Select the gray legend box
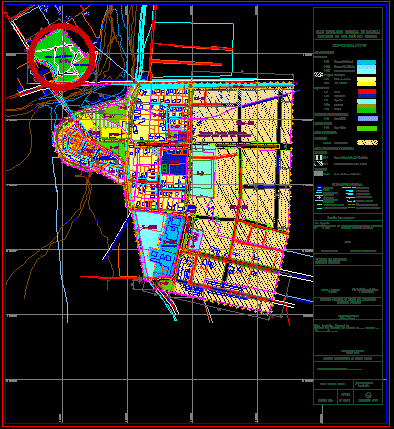 (x=319, y=173)
